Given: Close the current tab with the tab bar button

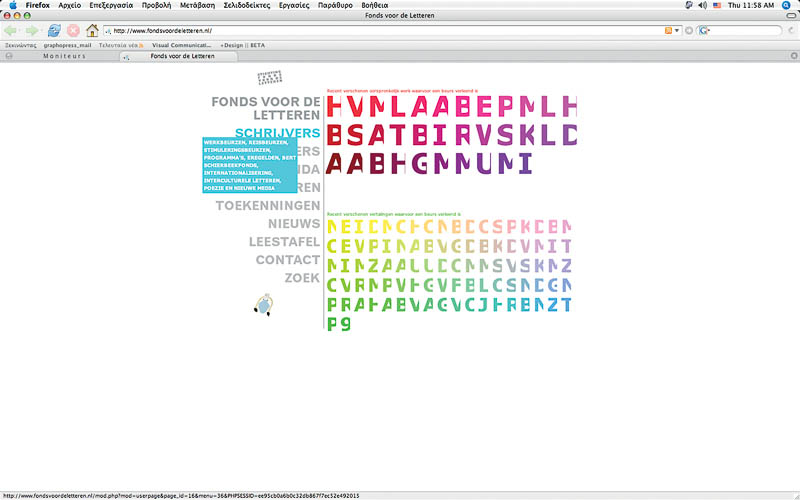Looking at the screenshot, I should click(794, 56).
